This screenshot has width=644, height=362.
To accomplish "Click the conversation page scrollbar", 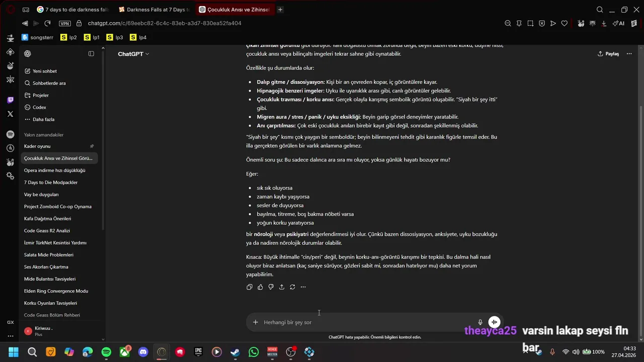I will [640, 221].
